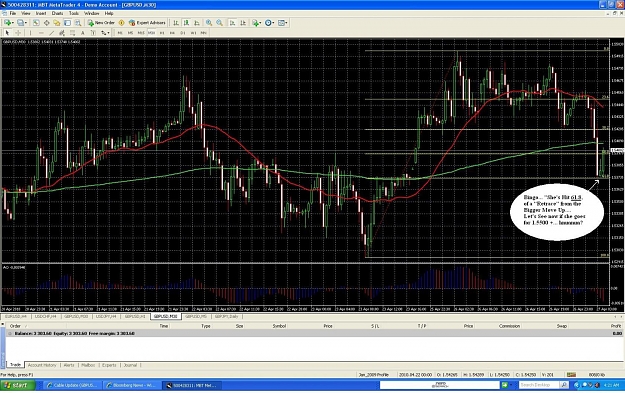Open the Bloomberg News taskbar window
The image size is (625, 393).
click(131, 385)
